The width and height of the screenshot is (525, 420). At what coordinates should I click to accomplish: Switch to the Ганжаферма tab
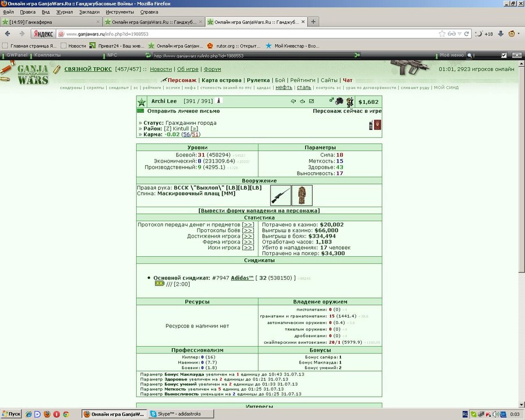coord(51,22)
